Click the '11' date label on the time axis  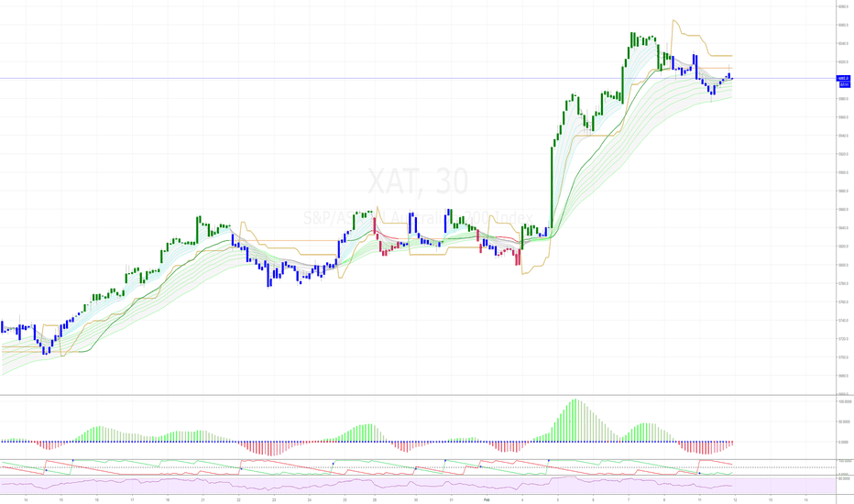tap(699, 499)
